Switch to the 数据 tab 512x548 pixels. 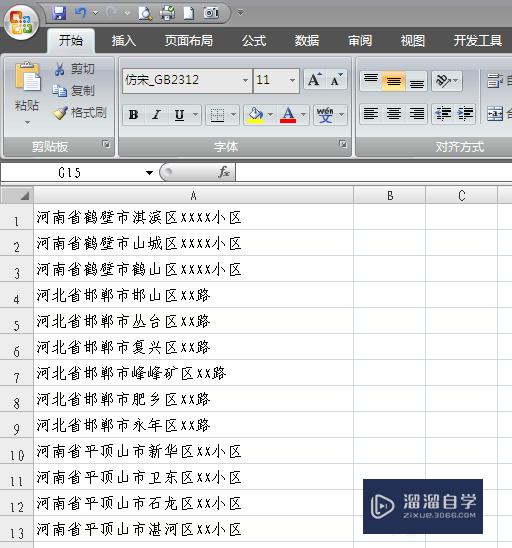click(x=307, y=41)
